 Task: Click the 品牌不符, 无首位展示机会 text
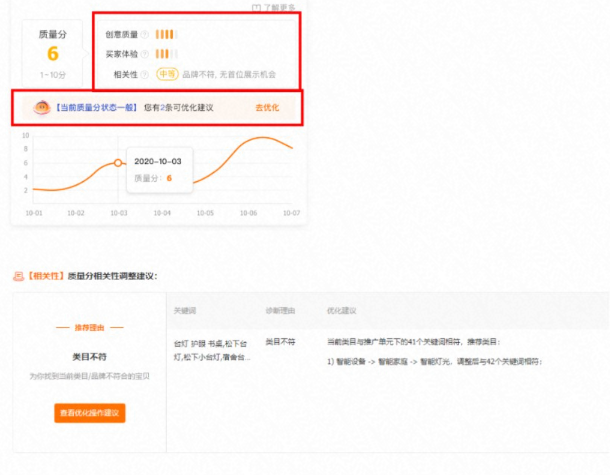(229, 74)
